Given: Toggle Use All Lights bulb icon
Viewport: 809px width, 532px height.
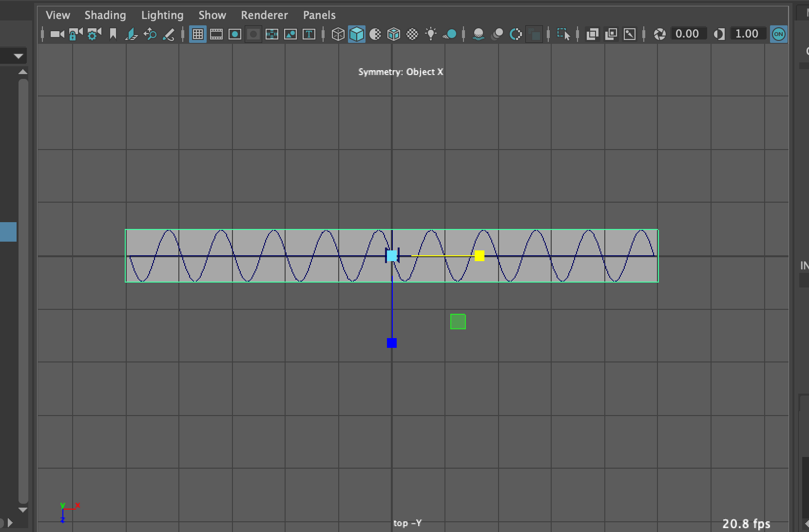Looking at the screenshot, I should click(x=431, y=34).
